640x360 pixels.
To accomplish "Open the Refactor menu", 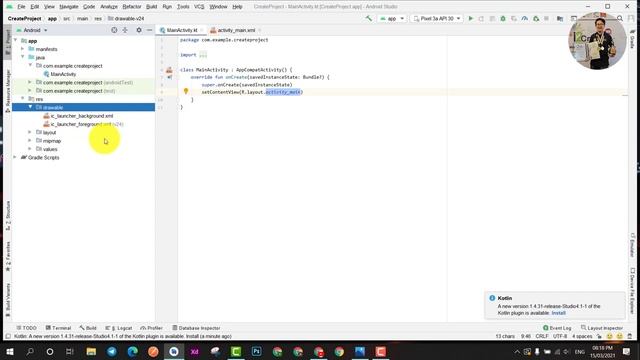I will [x=132, y=7].
